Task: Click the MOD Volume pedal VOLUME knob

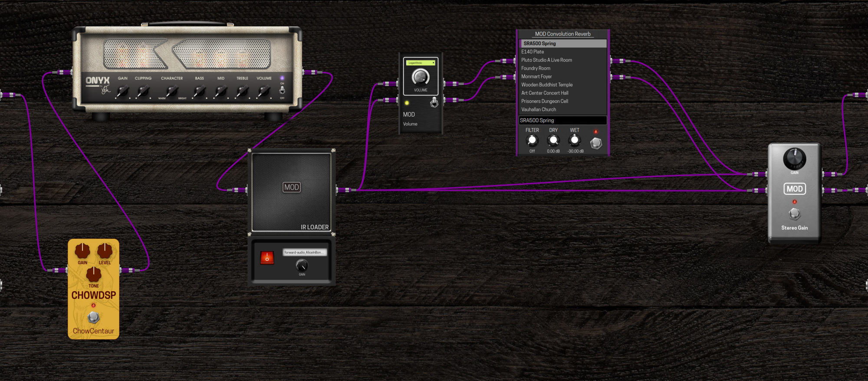Action: pyautogui.click(x=421, y=77)
